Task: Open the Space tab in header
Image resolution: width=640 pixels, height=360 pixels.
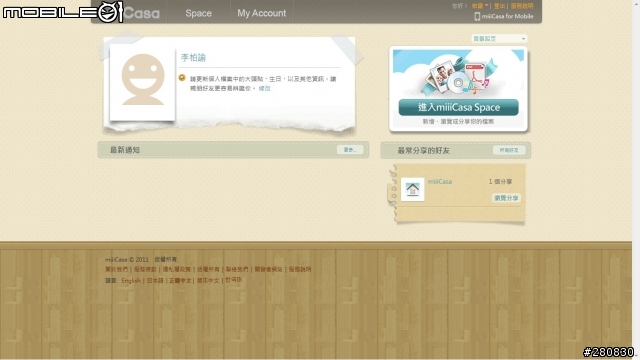Action: tap(198, 13)
